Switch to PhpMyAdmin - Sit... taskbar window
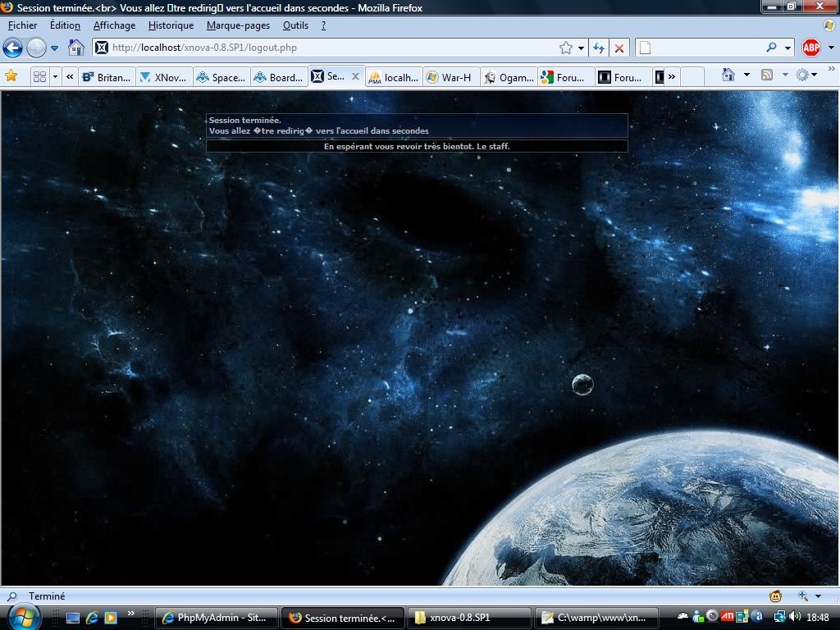Image resolution: width=840 pixels, height=630 pixels. tap(217, 618)
